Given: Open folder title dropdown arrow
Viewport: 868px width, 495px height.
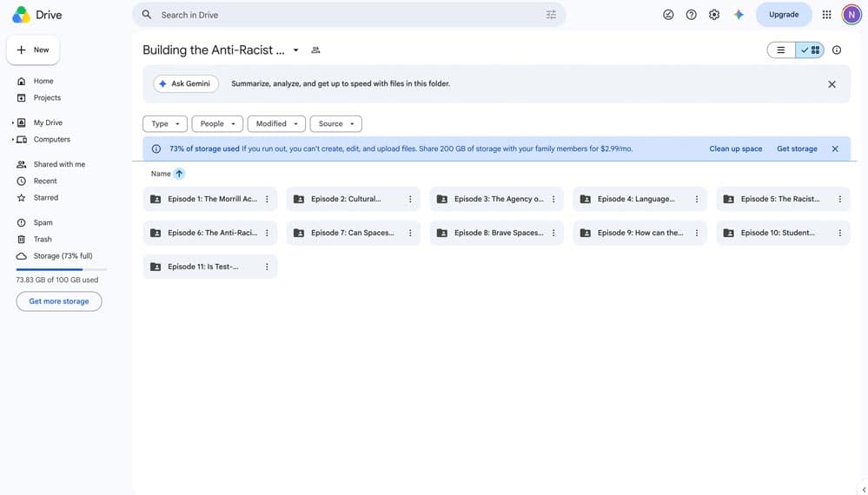Looking at the screenshot, I should [x=295, y=50].
